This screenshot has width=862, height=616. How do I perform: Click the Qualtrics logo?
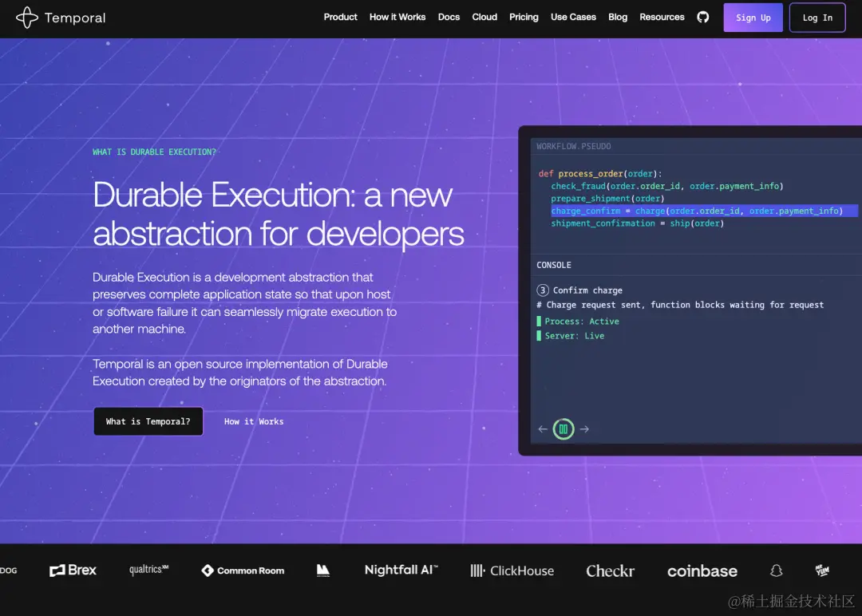148,569
